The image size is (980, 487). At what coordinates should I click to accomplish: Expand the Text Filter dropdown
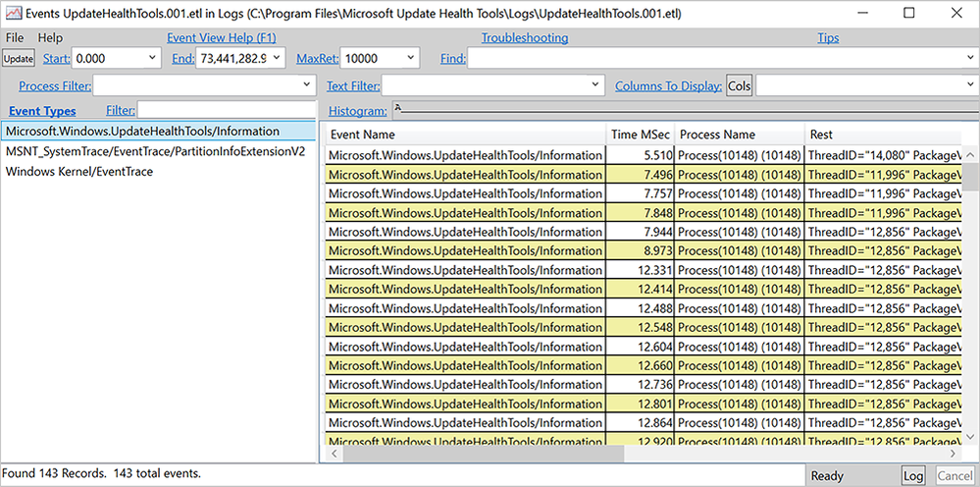coord(596,84)
